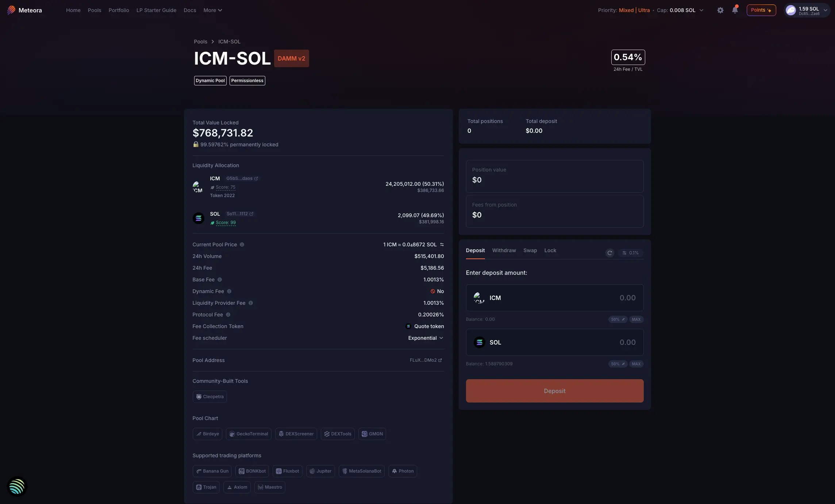Open Portfolio from the top navigation
Image resolution: width=835 pixels, height=504 pixels.
[119, 10]
